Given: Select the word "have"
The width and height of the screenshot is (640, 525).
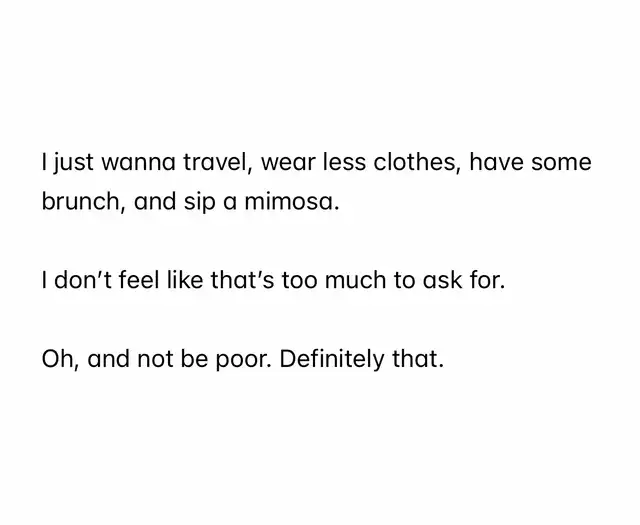Looking at the screenshot, I should pyautogui.click(x=498, y=162).
